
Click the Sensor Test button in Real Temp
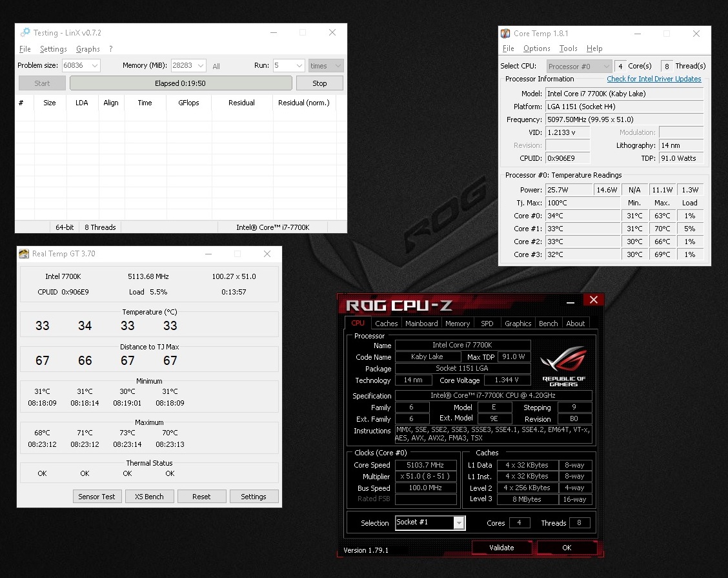coord(97,496)
